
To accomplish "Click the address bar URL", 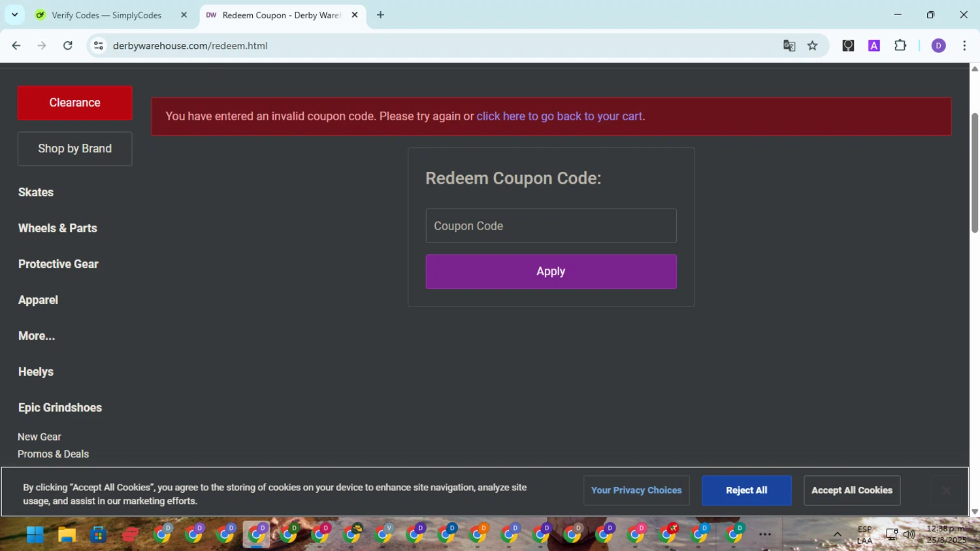I will [x=190, y=46].
